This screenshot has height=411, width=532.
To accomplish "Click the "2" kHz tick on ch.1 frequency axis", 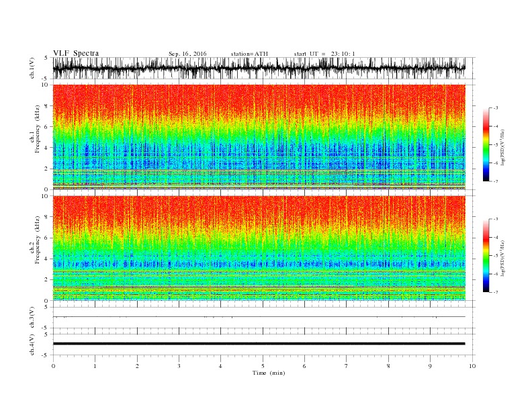I will (46, 169).
